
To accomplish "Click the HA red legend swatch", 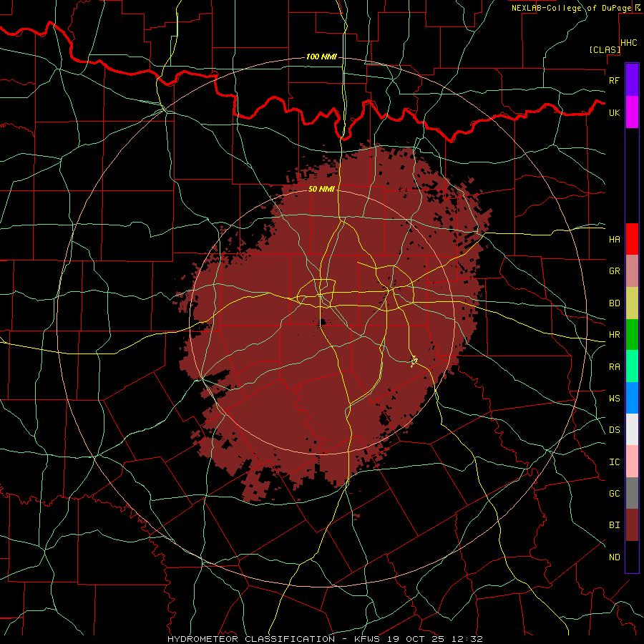I will click(632, 239).
